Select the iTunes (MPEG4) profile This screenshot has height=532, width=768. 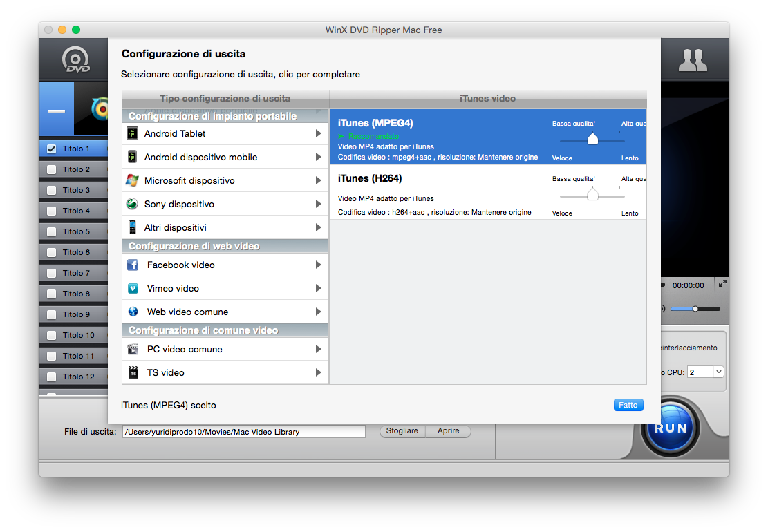pyautogui.click(x=488, y=137)
